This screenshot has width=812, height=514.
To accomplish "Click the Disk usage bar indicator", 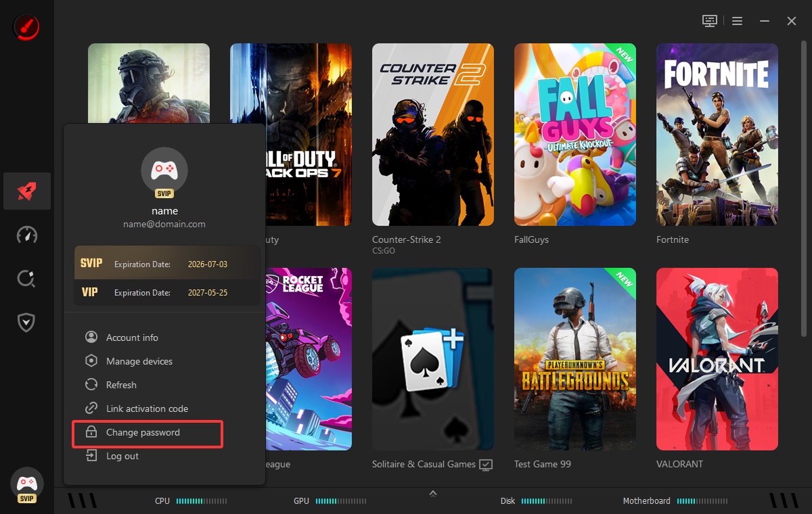I will [x=546, y=501].
